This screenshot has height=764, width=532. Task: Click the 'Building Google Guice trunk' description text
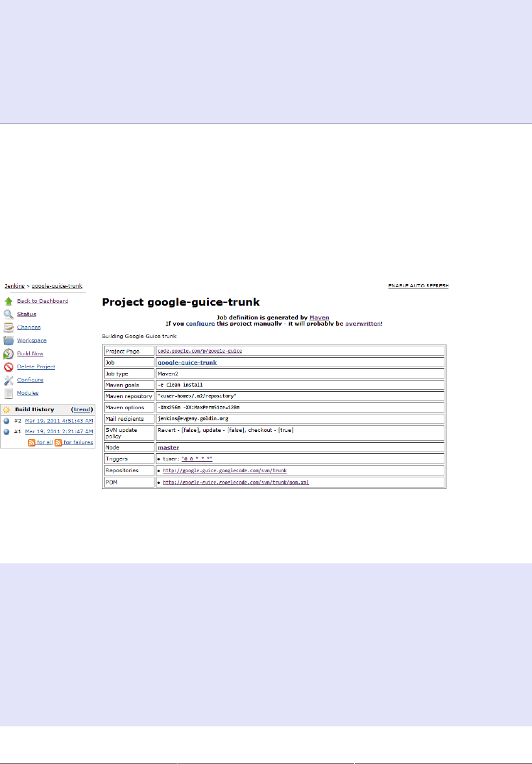pyautogui.click(x=139, y=336)
